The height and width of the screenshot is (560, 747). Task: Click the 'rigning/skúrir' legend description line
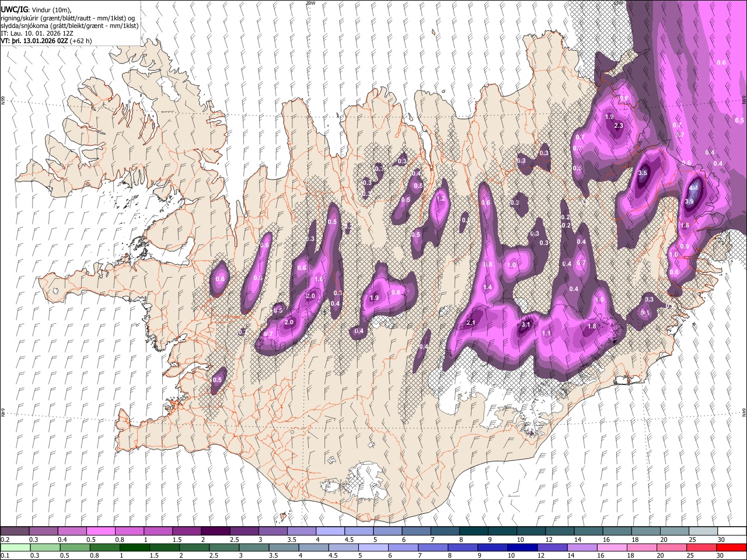68,18
